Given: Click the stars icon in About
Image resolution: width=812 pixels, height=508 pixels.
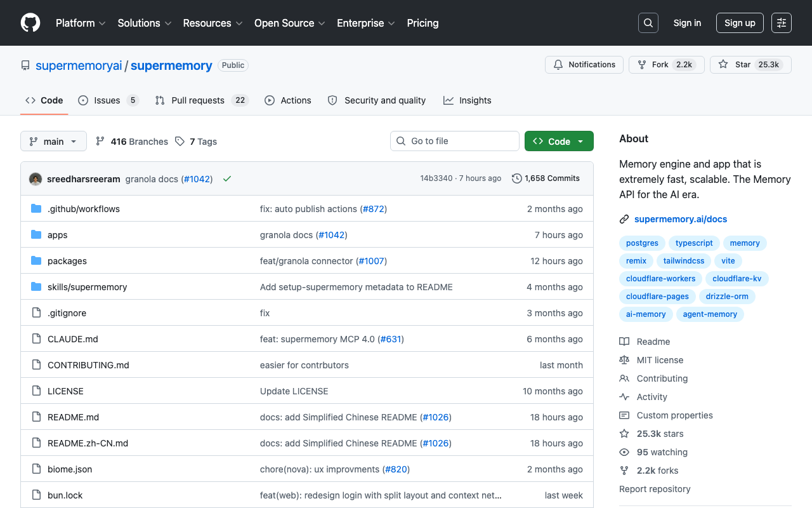Looking at the screenshot, I should (624, 434).
